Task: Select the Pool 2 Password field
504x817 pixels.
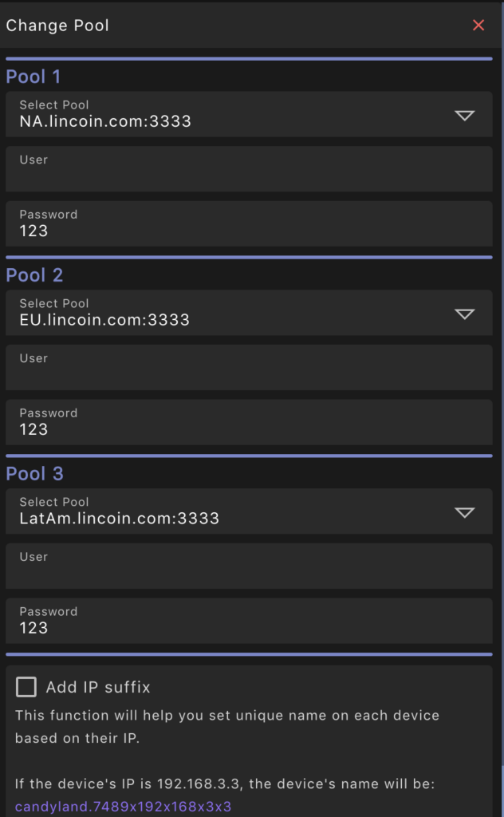Action: pyautogui.click(x=239, y=422)
